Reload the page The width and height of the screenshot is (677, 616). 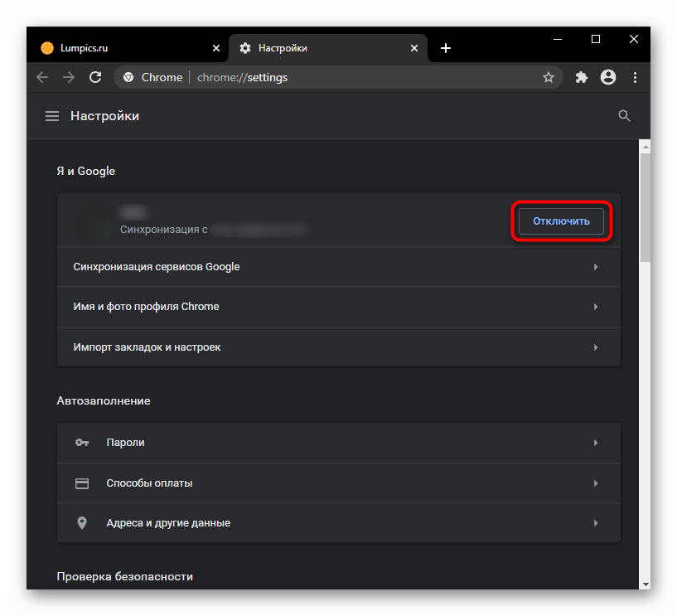pos(95,77)
